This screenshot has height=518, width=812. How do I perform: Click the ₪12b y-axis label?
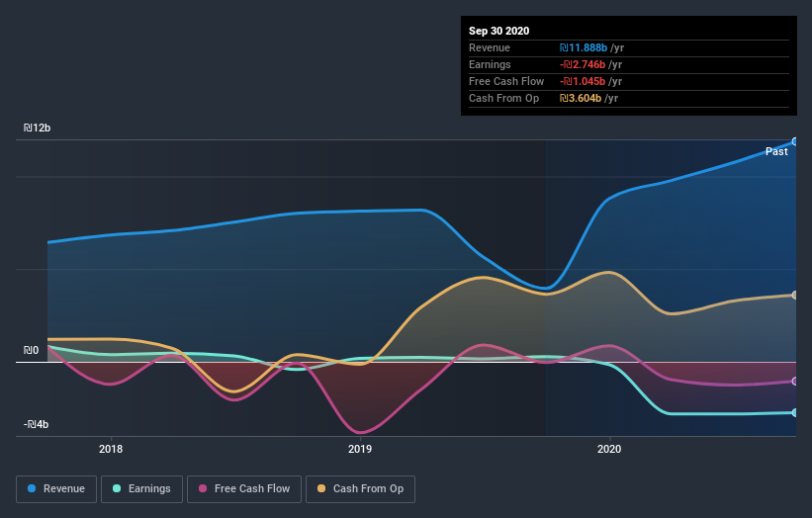click(x=37, y=128)
